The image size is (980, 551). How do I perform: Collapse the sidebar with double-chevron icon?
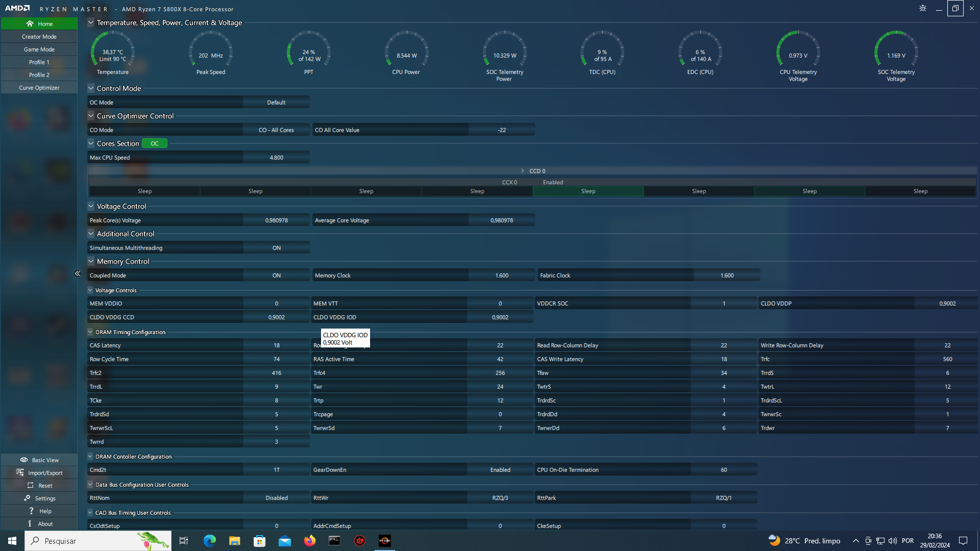(x=78, y=273)
